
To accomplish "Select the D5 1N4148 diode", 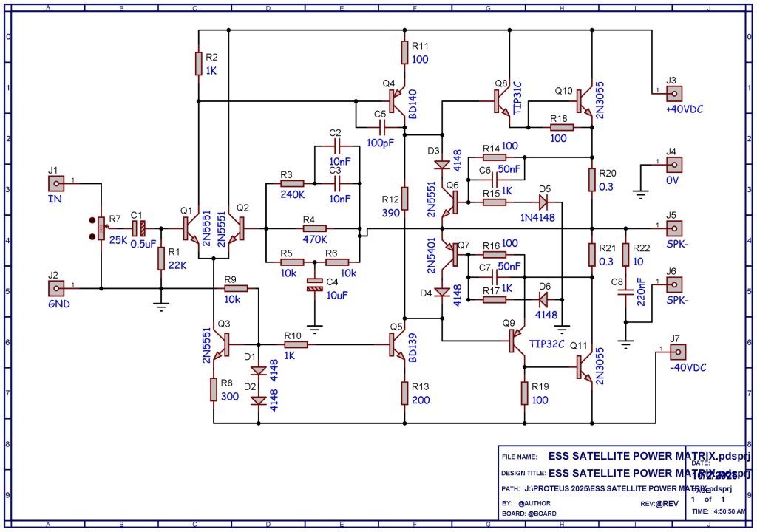I will pyautogui.click(x=544, y=201).
